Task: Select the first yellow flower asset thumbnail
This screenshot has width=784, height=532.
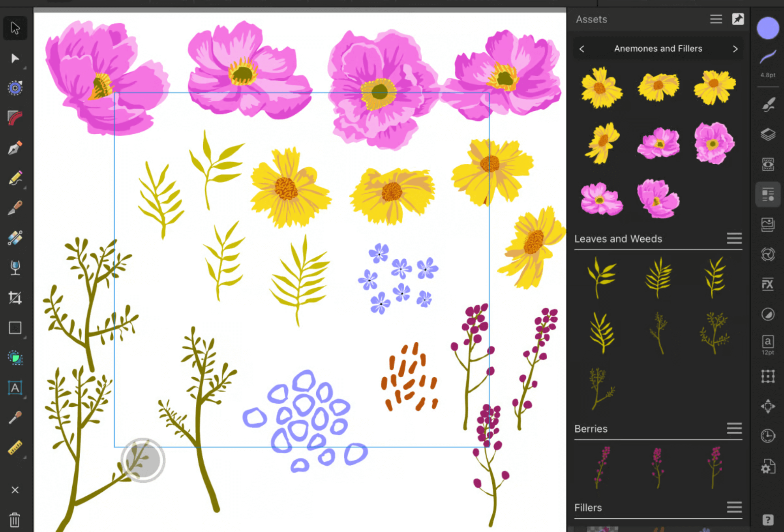Action: point(602,87)
